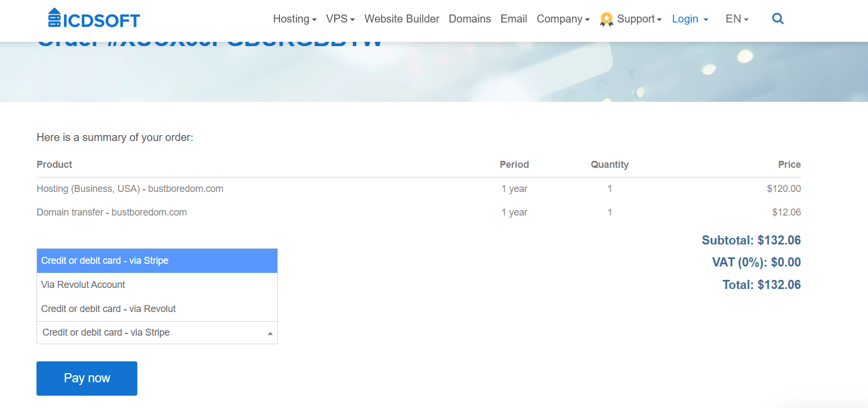868x408 pixels.
Task: Click the Price column header
Action: coord(789,165)
